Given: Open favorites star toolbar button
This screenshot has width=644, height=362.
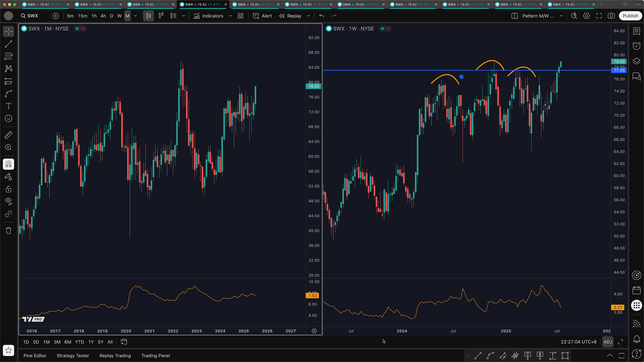Looking at the screenshot, I should [9, 350].
